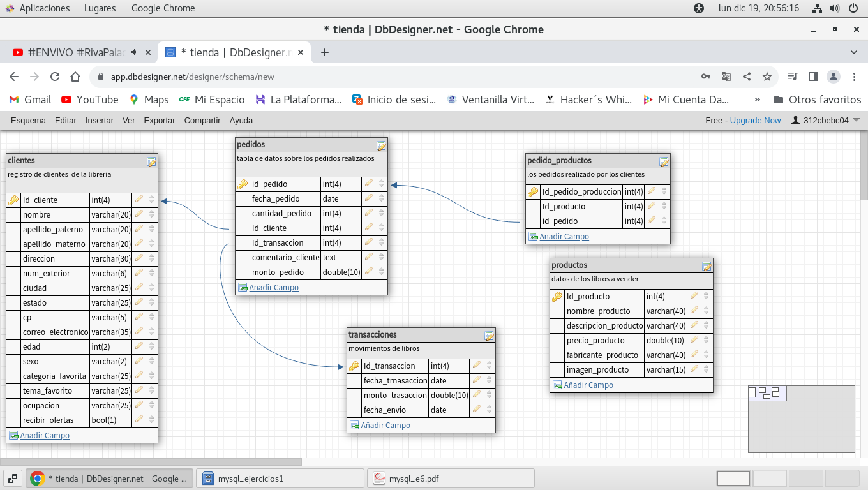Click Añadir Campo link in pedidos table

273,287
